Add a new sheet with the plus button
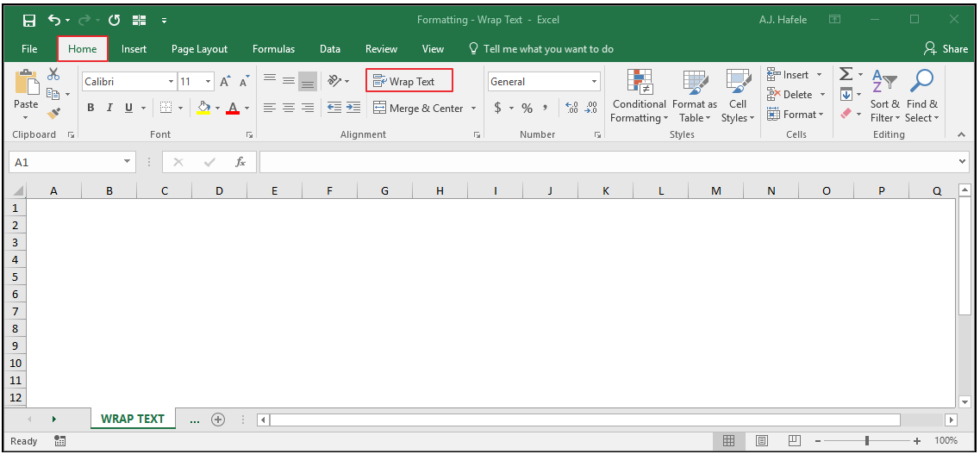This screenshot has height=454, width=980. click(217, 420)
